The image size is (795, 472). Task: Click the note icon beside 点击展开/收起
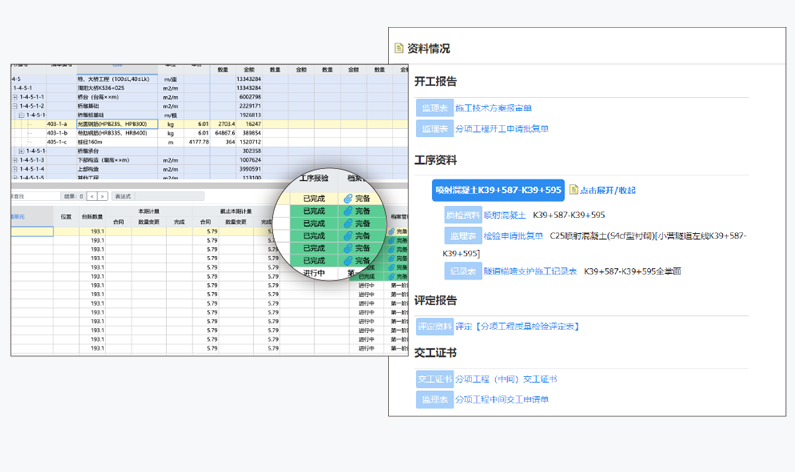574,190
